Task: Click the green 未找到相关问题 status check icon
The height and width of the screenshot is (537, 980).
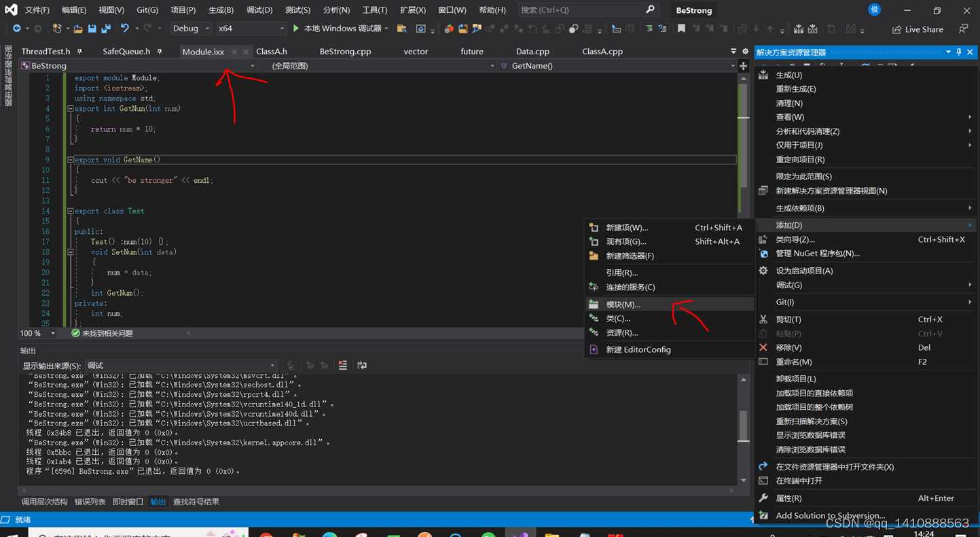Action: pyautogui.click(x=75, y=333)
